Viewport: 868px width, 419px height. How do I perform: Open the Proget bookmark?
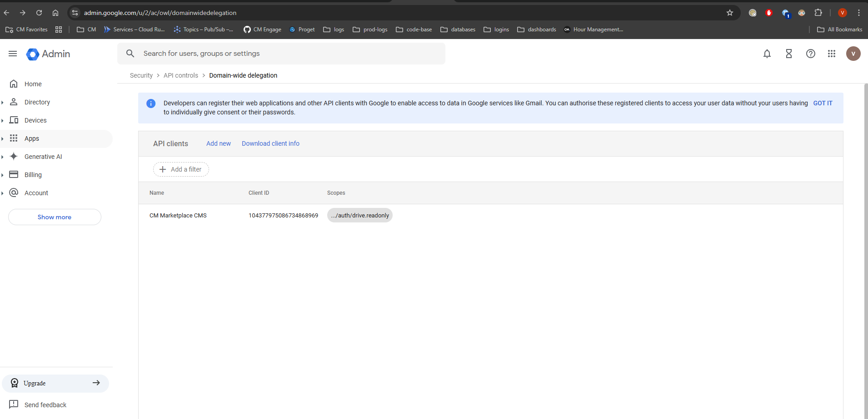pos(302,30)
